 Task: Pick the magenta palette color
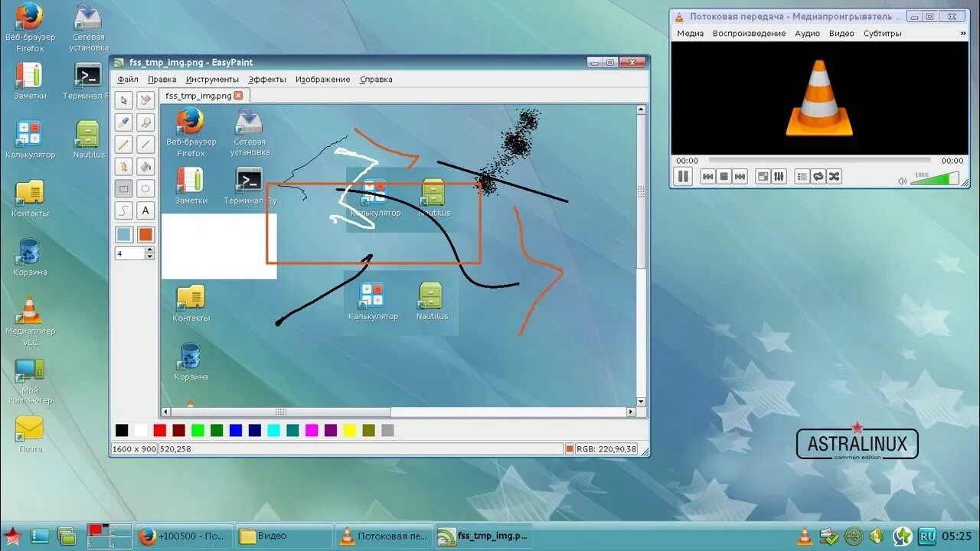pyautogui.click(x=312, y=431)
